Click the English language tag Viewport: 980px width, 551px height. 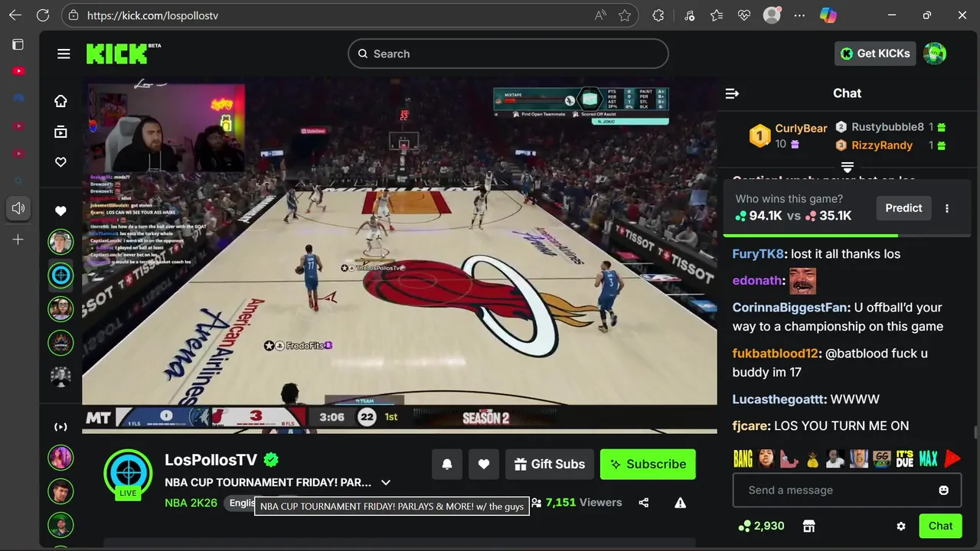240,503
